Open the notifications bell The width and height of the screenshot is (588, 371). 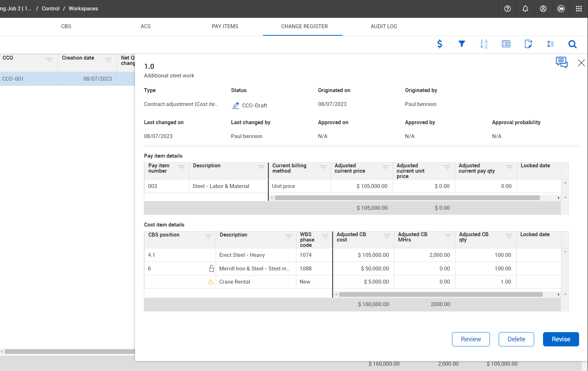525,9
